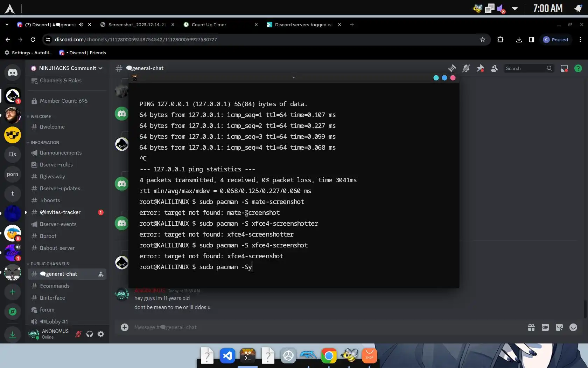Launch Visual Studio Code from the dock

227,356
